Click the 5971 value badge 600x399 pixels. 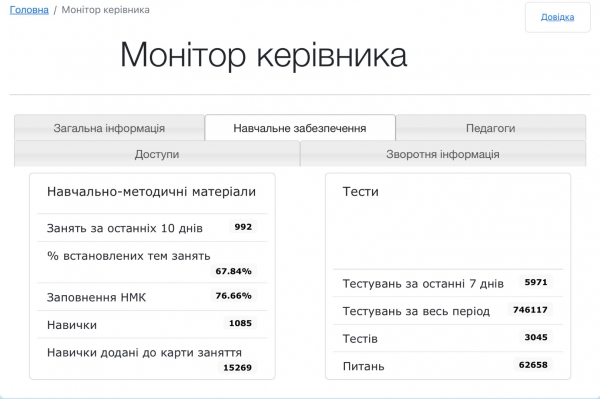click(536, 282)
